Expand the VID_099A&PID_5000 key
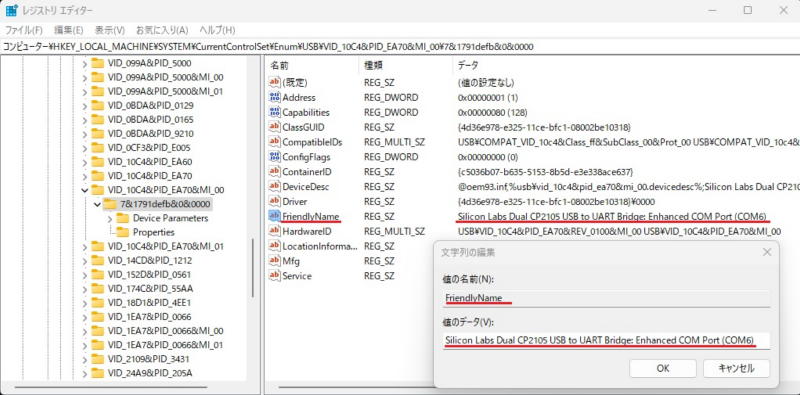 pyautogui.click(x=85, y=64)
